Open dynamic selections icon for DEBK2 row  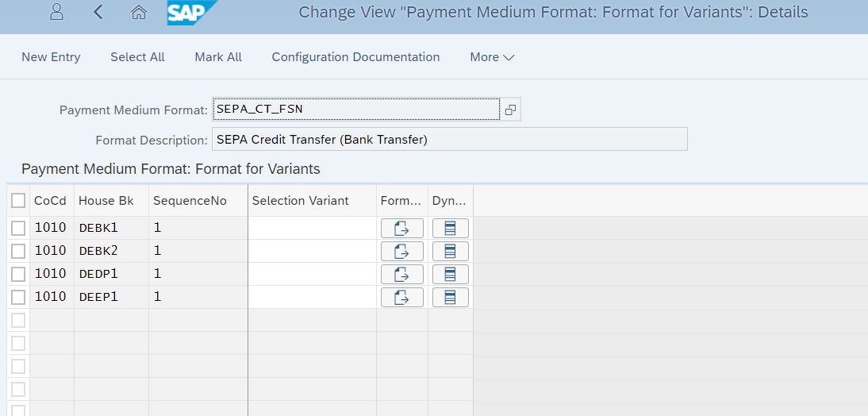coord(450,251)
